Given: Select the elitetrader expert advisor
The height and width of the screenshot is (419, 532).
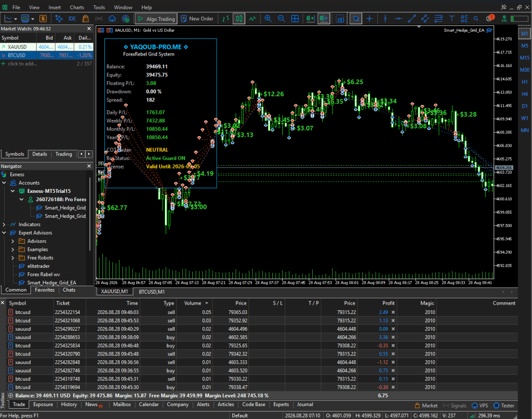Looking at the screenshot, I should tap(38, 266).
